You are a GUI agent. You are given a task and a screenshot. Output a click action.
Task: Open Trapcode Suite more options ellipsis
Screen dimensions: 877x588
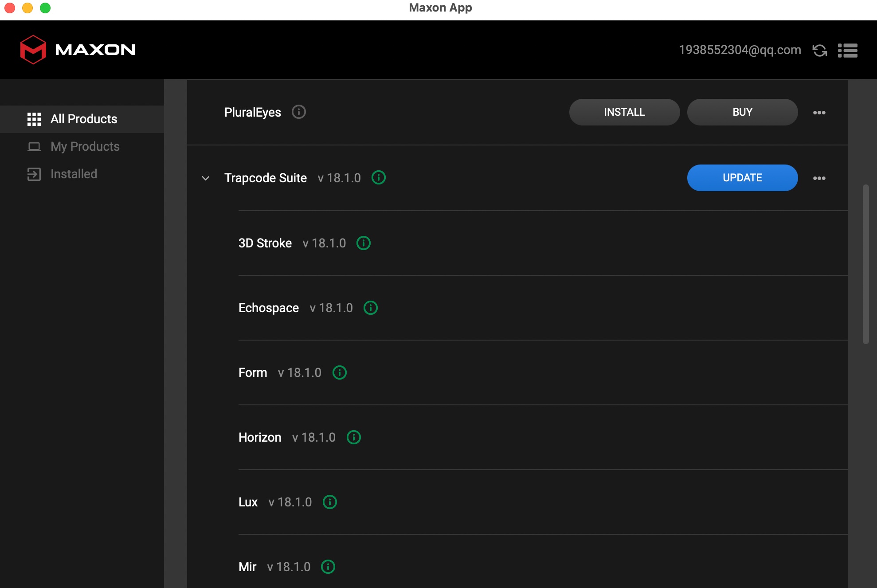819,178
